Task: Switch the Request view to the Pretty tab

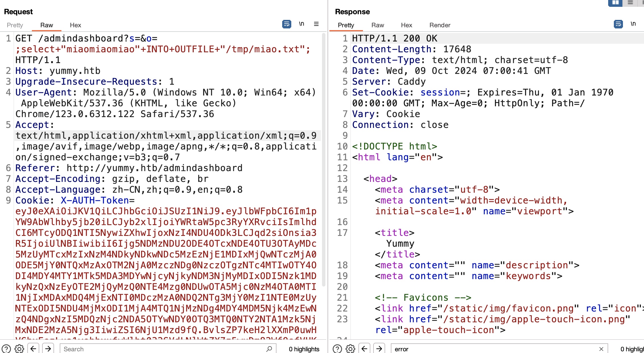Action: coord(15,25)
